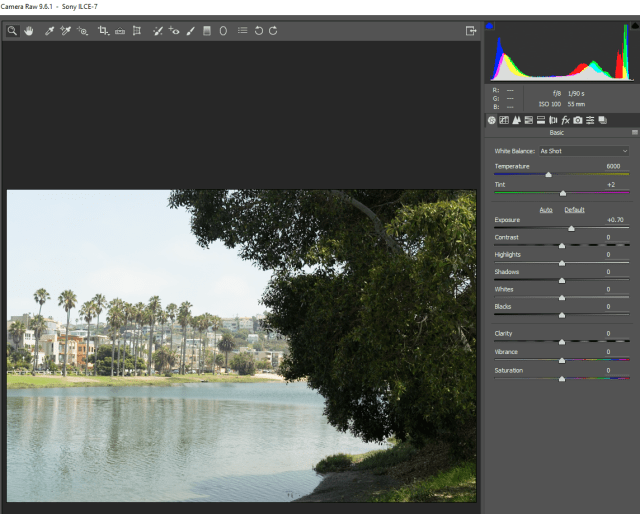
Task: Select the Hand tool
Action: click(x=28, y=31)
